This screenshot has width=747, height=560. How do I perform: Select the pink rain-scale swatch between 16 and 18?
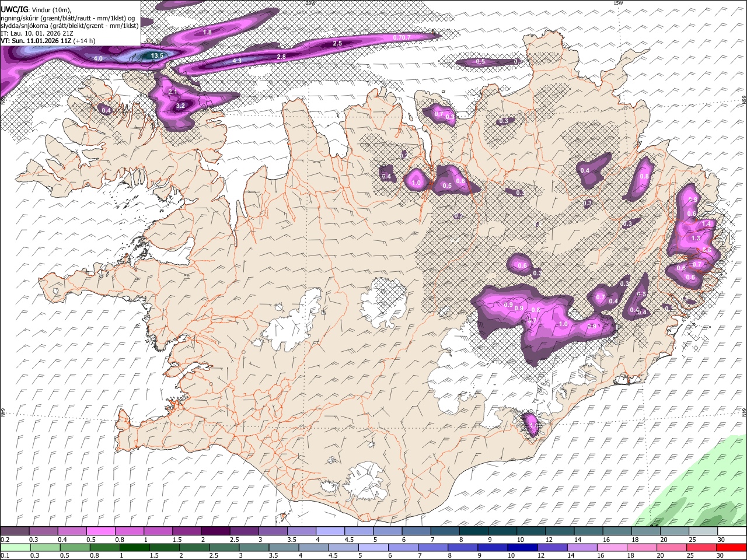(612, 547)
